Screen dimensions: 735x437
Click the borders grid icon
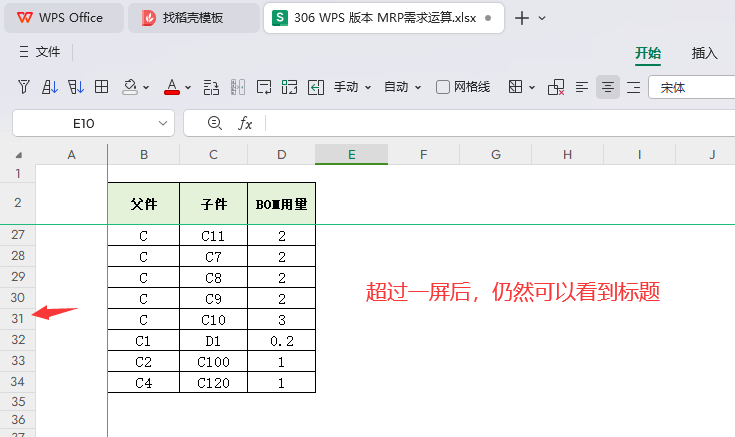coord(515,87)
